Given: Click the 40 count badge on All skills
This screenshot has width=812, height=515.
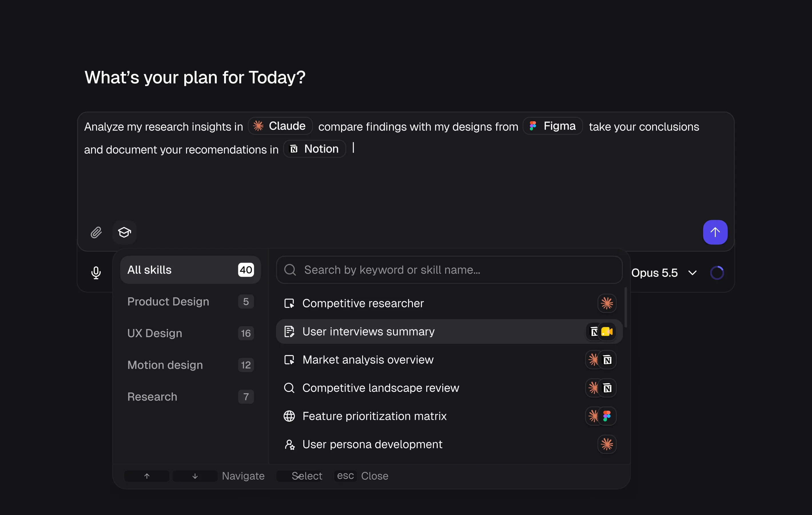Looking at the screenshot, I should (246, 270).
